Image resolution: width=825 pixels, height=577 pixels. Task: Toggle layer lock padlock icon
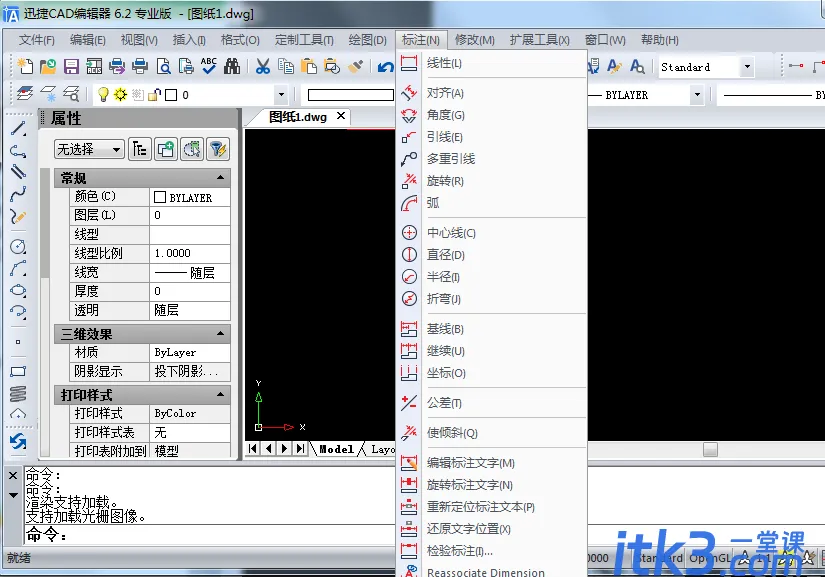(x=154, y=95)
